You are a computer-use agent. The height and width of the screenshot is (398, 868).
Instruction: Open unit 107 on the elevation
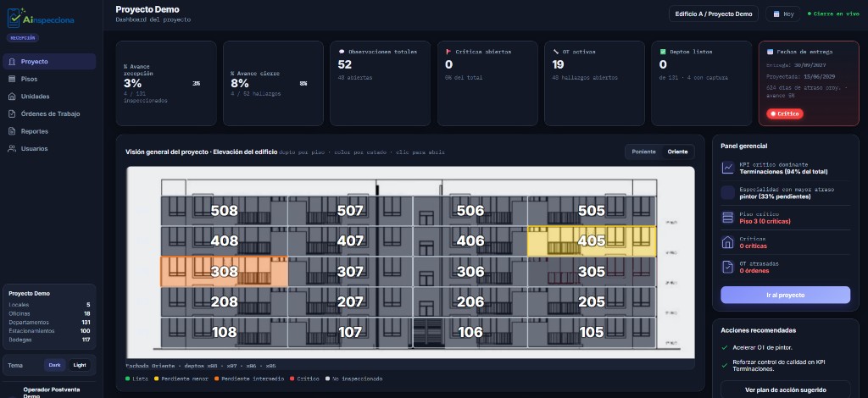(350, 332)
